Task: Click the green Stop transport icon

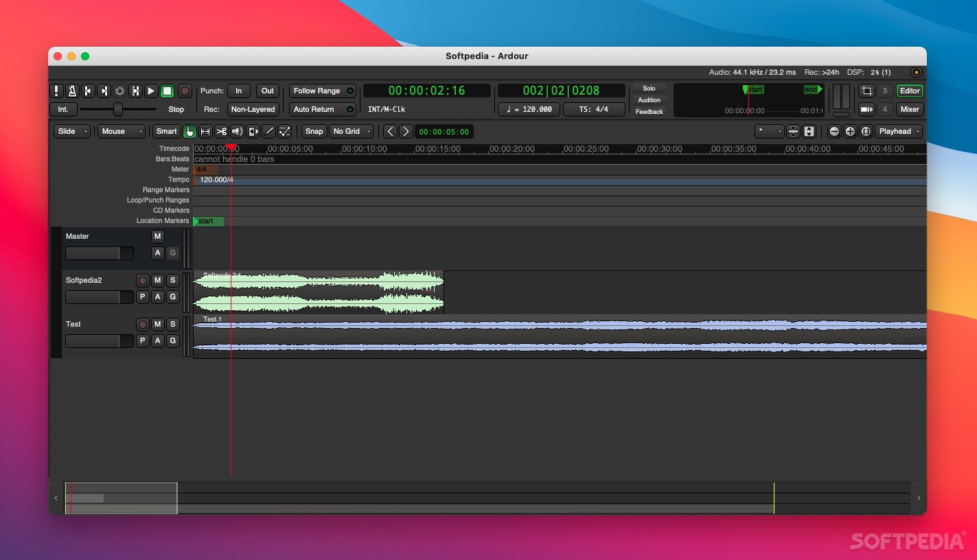Action: [167, 91]
